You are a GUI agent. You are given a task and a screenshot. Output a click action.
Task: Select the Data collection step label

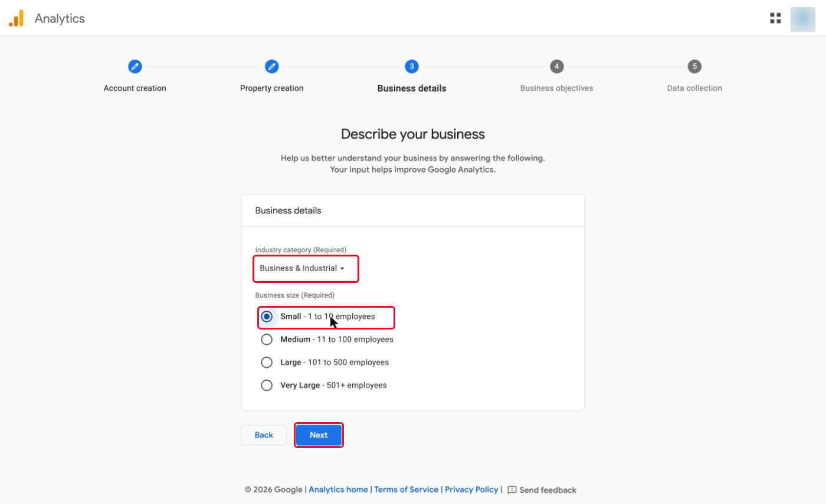coord(694,88)
